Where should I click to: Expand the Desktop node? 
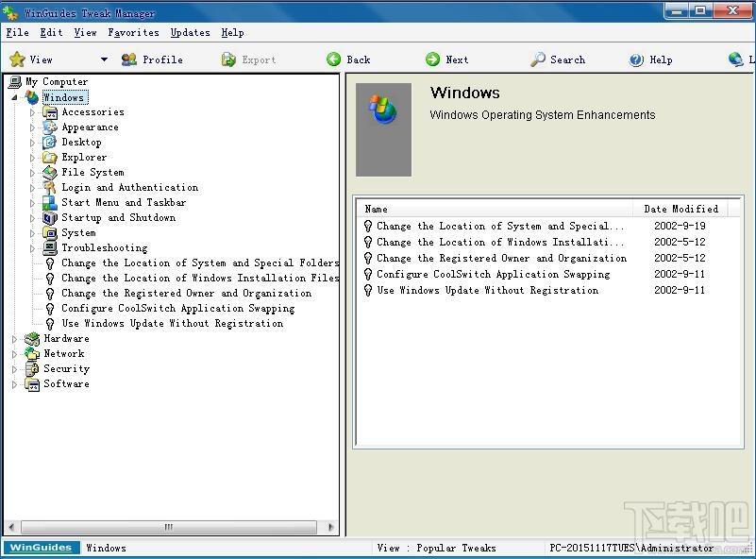[x=32, y=143]
